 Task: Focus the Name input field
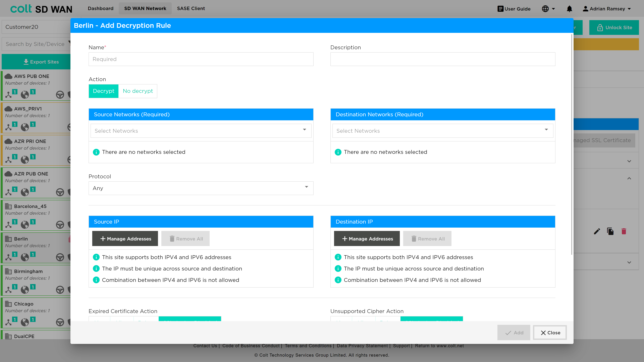click(201, 59)
